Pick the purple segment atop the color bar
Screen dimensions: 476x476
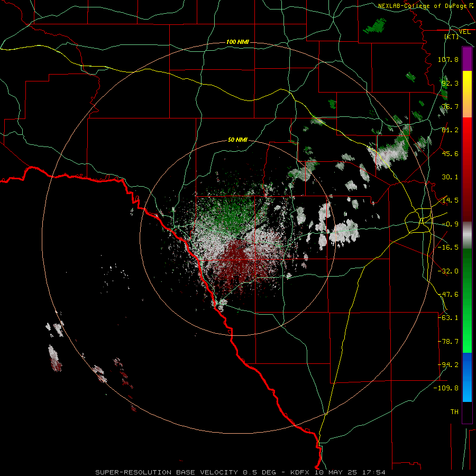click(467, 59)
